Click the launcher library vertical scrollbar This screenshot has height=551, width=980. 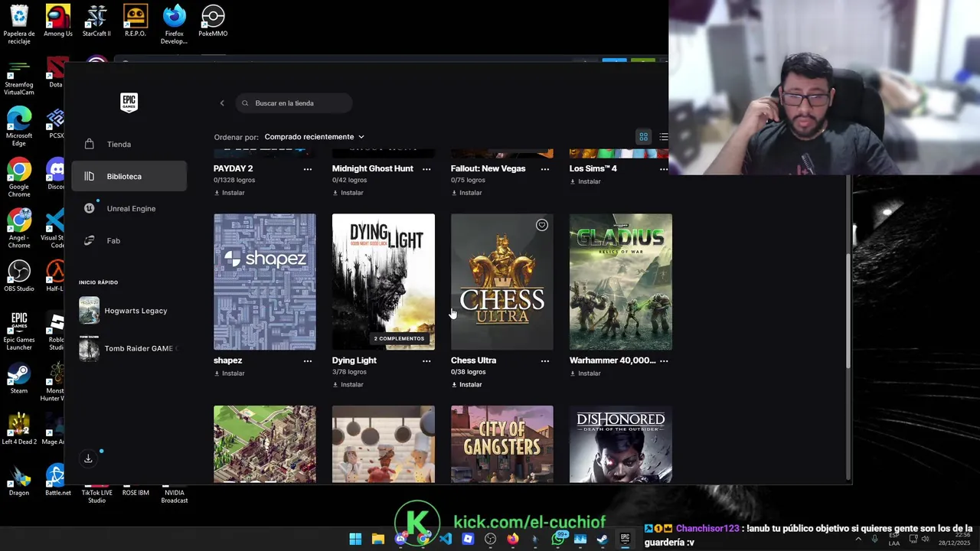pos(848,310)
